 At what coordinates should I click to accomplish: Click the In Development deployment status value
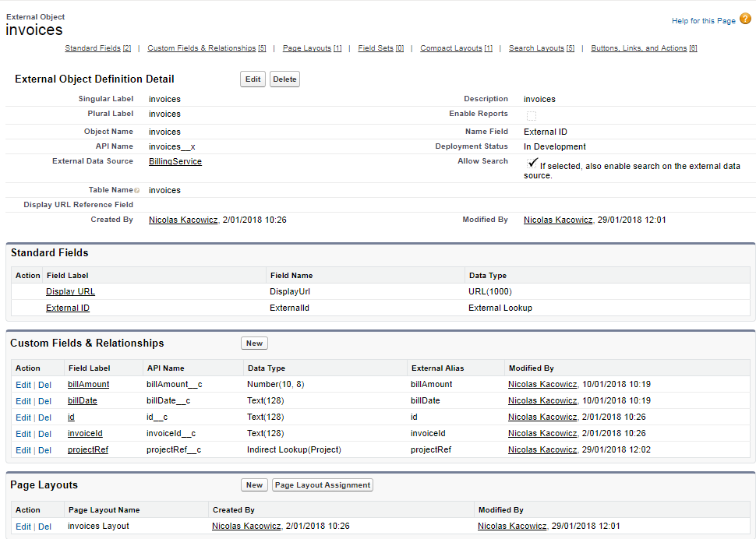(555, 146)
